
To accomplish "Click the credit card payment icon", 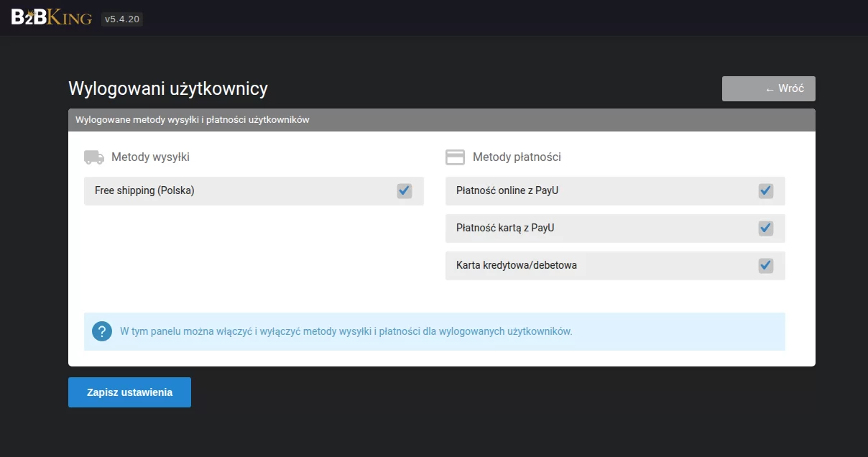I will [x=455, y=157].
